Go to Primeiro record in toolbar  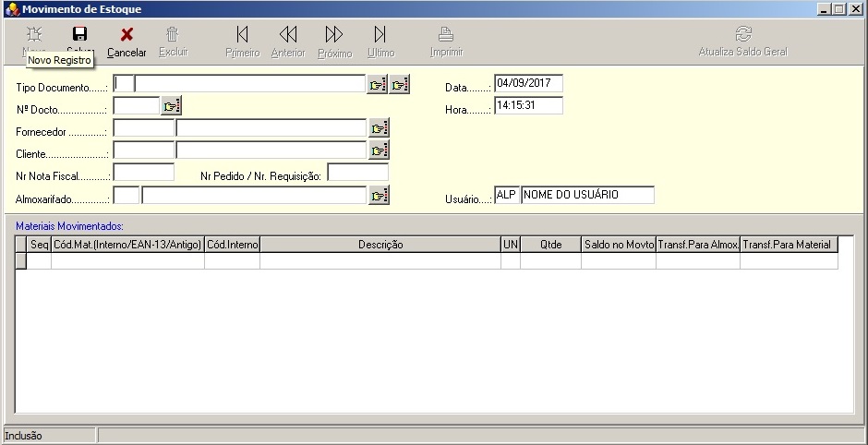point(242,35)
